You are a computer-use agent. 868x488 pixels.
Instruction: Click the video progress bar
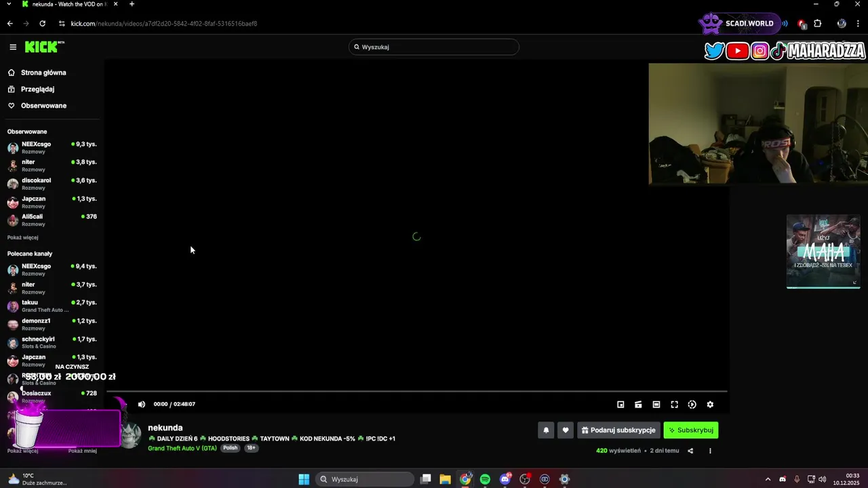click(x=417, y=391)
